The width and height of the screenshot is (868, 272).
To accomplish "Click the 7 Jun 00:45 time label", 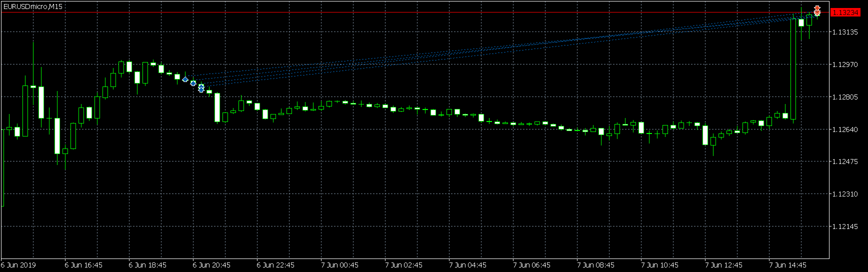I will (x=339, y=265).
